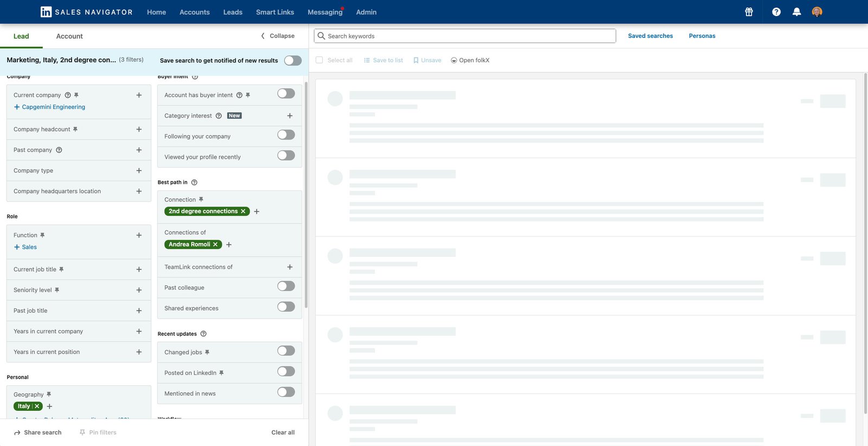Image resolution: width=868 pixels, height=446 pixels.
Task: Expand TeamLink connections of filter
Action: [290, 267]
